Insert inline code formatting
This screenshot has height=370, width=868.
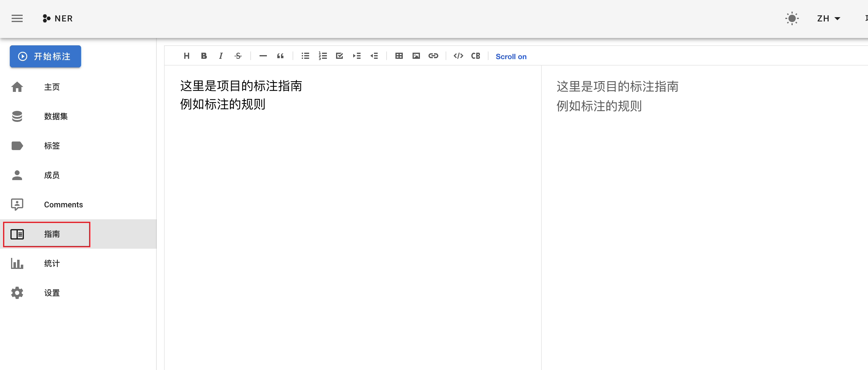pos(458,56)
